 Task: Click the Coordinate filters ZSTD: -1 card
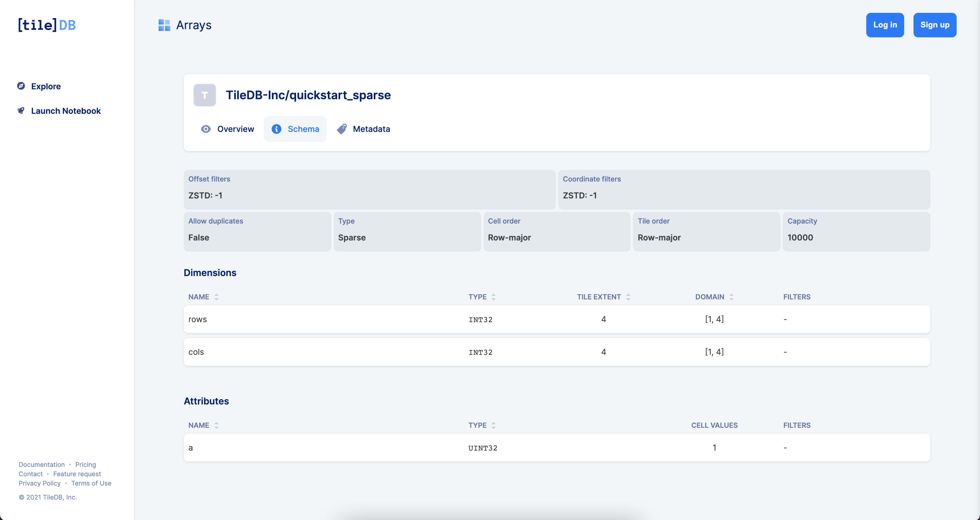744,189
